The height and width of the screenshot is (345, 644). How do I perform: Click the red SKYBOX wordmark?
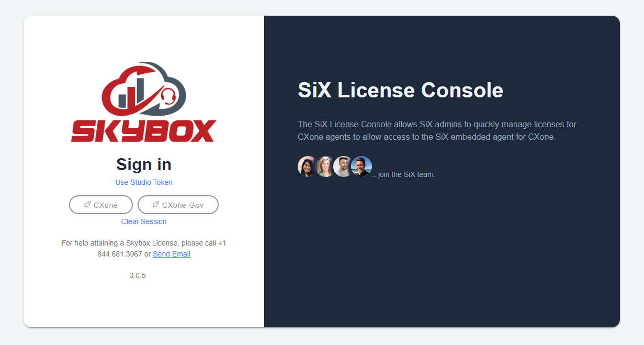click(143, 131)
